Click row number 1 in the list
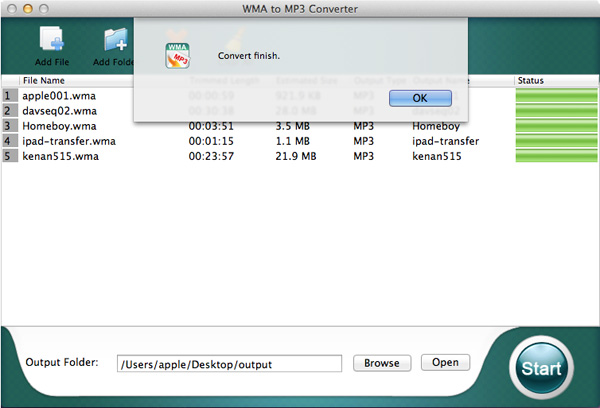This screenshot has height=408, width=600. click(8, 96)
